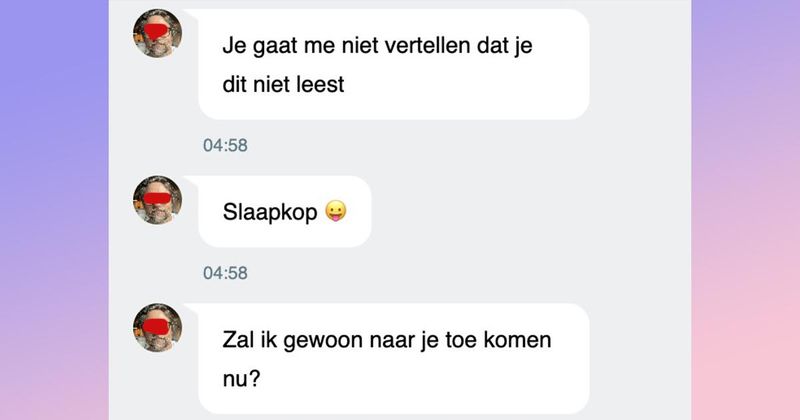This screenshot has width=800, height=420.
Task: Select profile picture beside "Zal ik gewoon" message
Action: [x=158, y=328]
